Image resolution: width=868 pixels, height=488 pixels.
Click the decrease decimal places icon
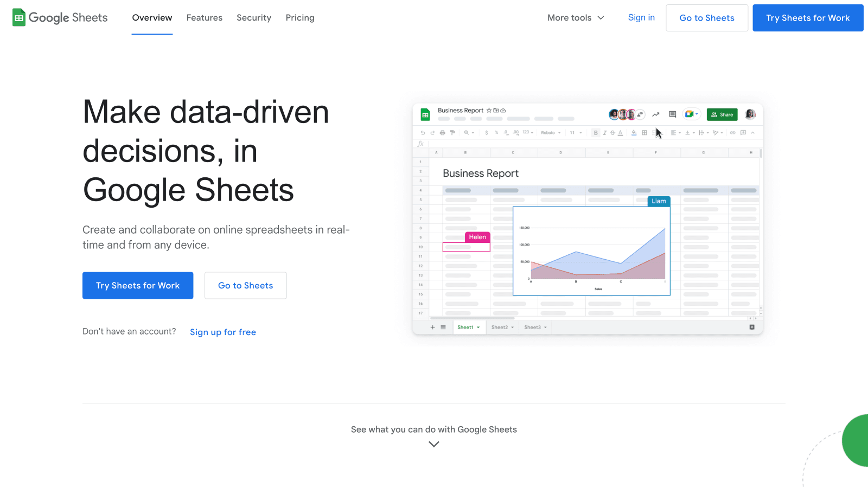tap(506, 132)
